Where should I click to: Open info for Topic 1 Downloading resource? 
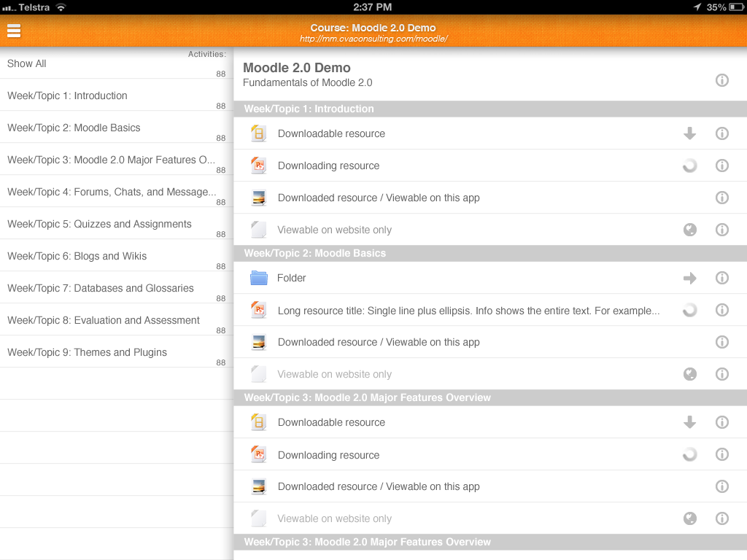click(x=721, y=166)
